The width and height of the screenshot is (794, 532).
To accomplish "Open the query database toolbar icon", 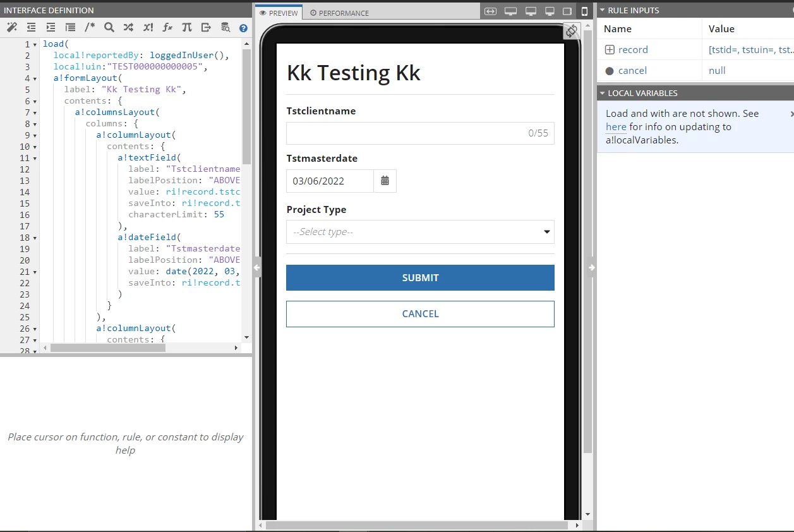I will [x=226, y=27].
